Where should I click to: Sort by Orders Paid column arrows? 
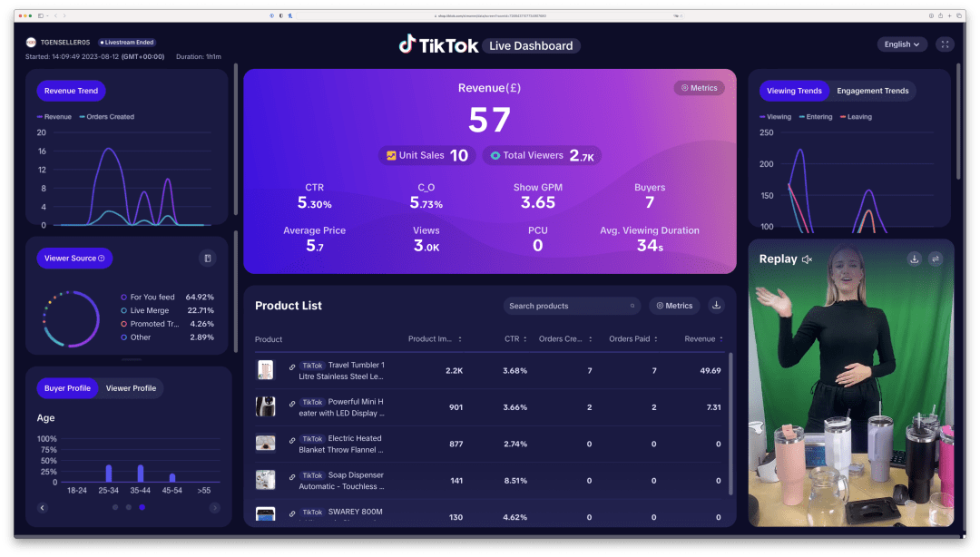tap(656, 339)
